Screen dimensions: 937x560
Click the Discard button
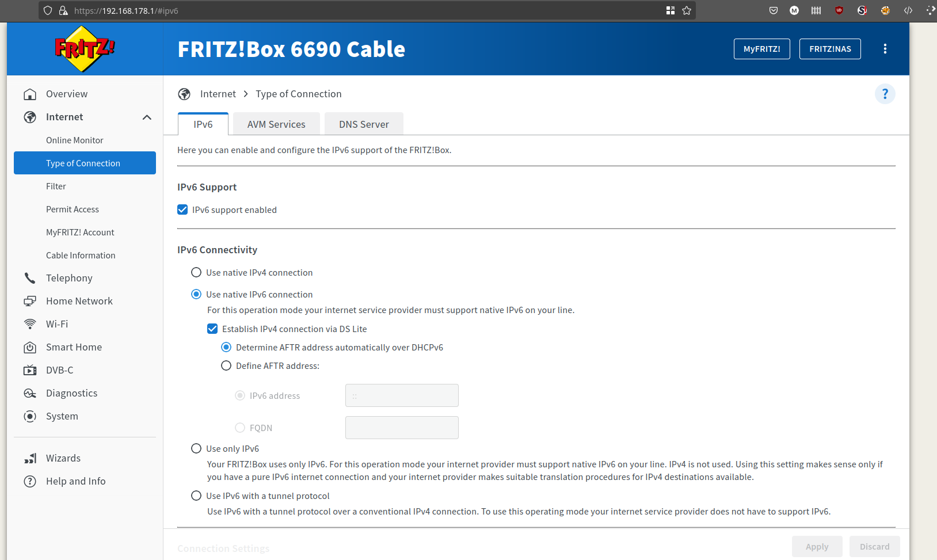coord(875,547)
